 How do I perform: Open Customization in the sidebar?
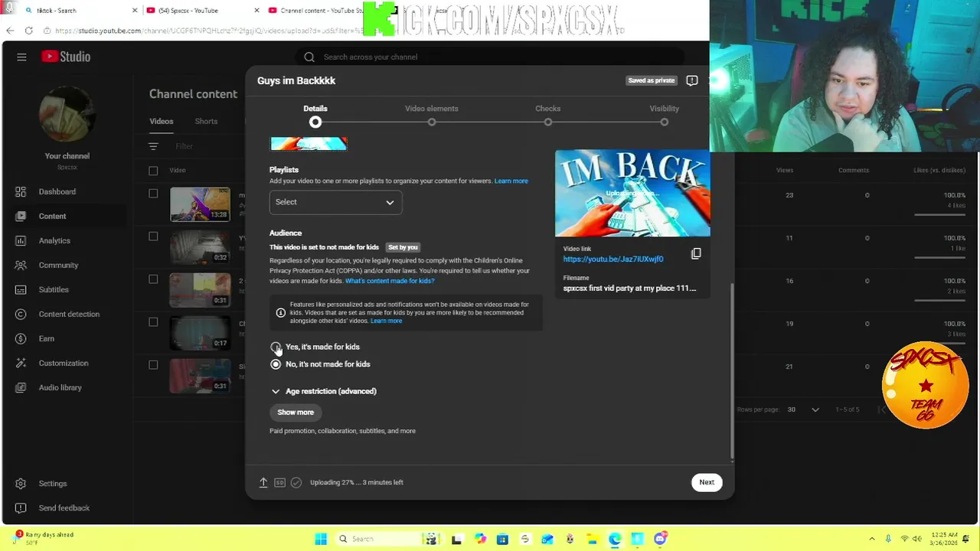[x=63, y=363]
